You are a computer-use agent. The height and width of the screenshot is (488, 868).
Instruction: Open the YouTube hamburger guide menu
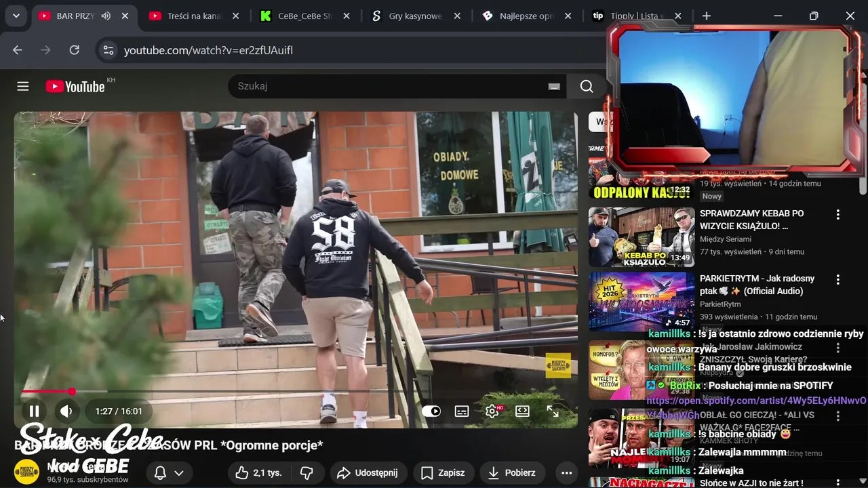23,86
